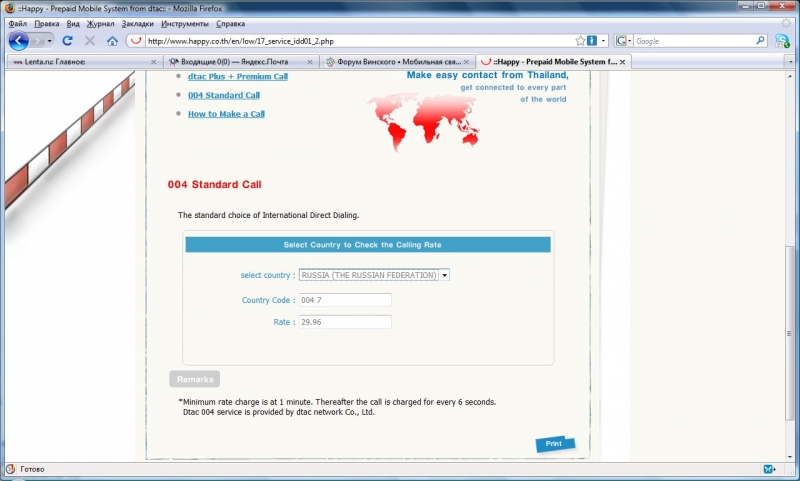Click the Stop loading icon
Screen dimensions: 800x481
point(90,41)
